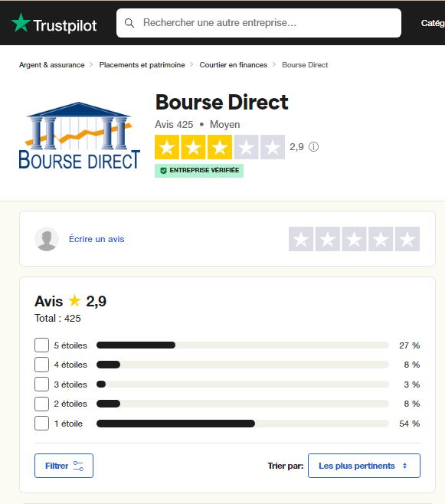The height and width of the screenshot is (504, 445).
Task: Click the 54 % value
Action: pyautogui.click(x=409, y=424)
